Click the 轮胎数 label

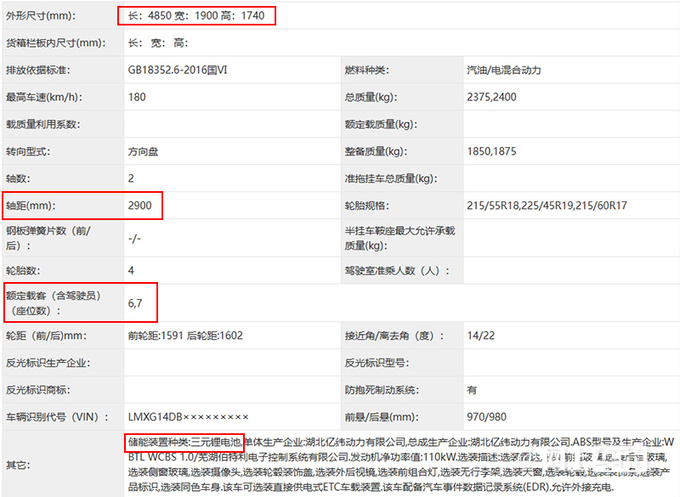[x=23, y=271]
